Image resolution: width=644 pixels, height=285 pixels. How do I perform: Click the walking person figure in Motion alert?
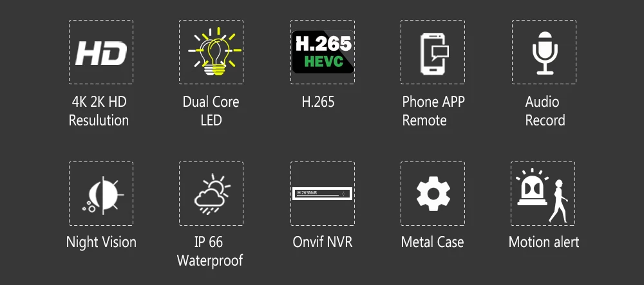point(558,201)
